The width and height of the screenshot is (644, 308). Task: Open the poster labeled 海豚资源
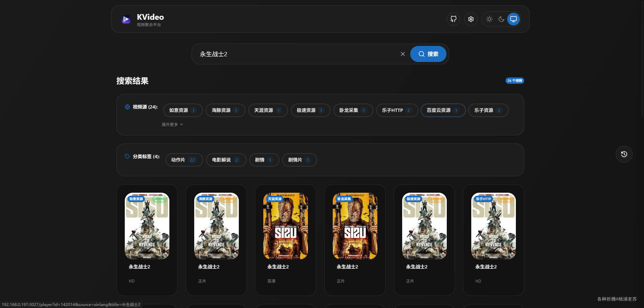pos(216,226)
